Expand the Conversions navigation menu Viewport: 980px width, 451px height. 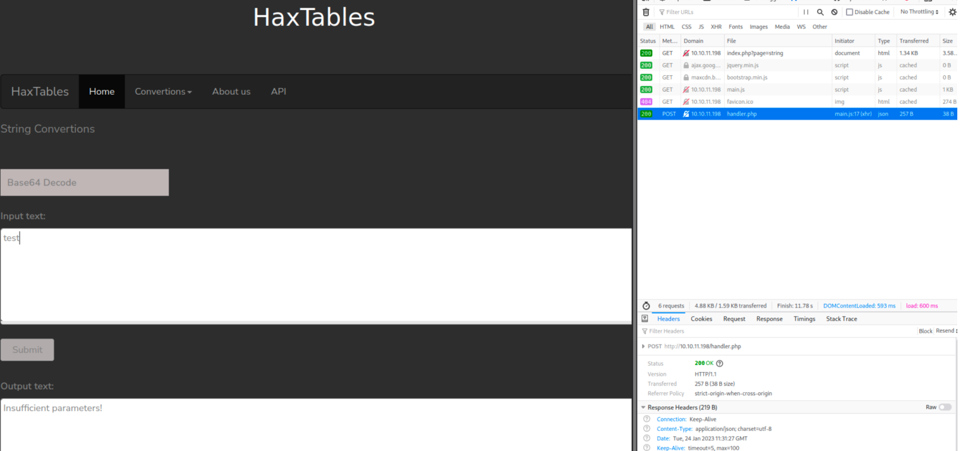[163, 92]
